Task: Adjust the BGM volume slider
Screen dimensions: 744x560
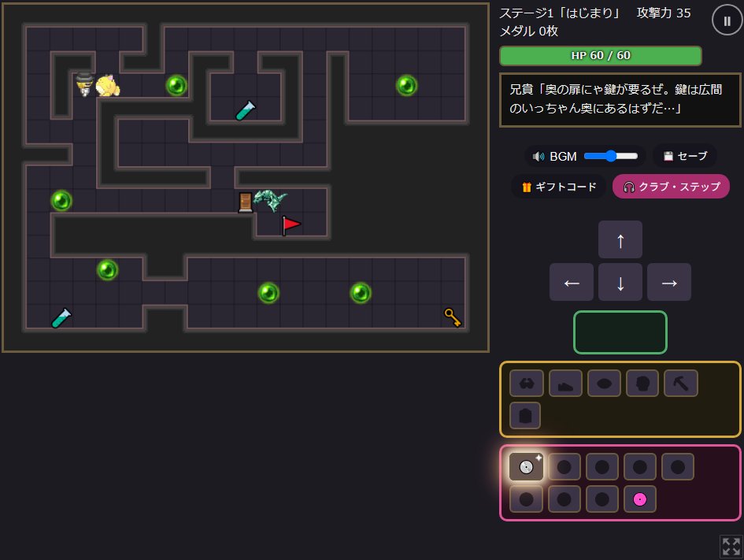Action: point(611,156)
